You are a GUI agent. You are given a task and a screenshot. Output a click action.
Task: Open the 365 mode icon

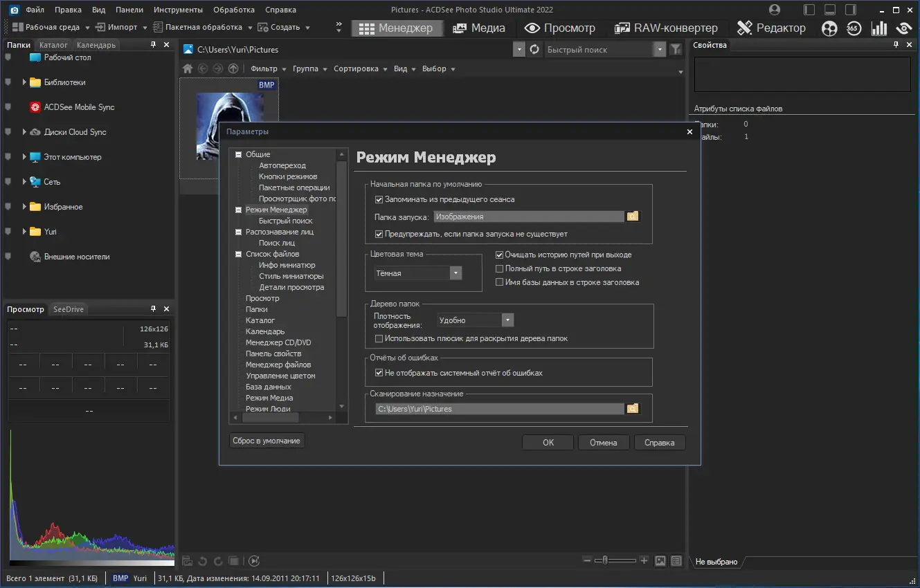pyautogui.click(x=854, y=28)
